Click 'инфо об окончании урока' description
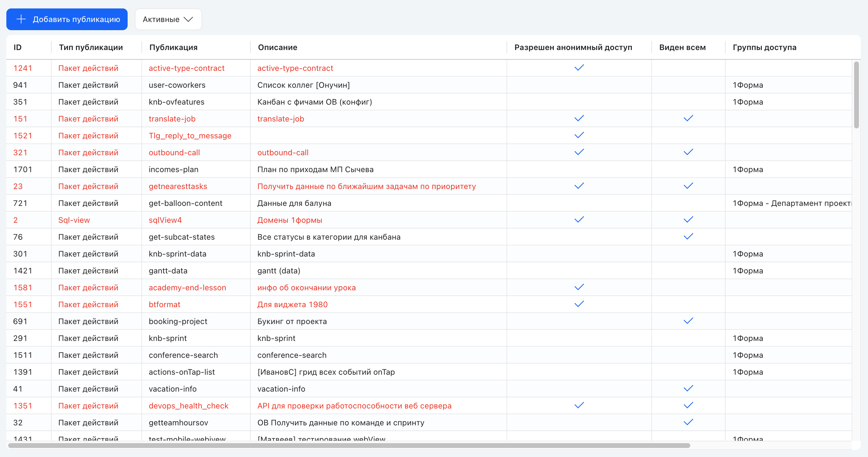Viewport: 868px width, 457px height. [x=306, y=288]
